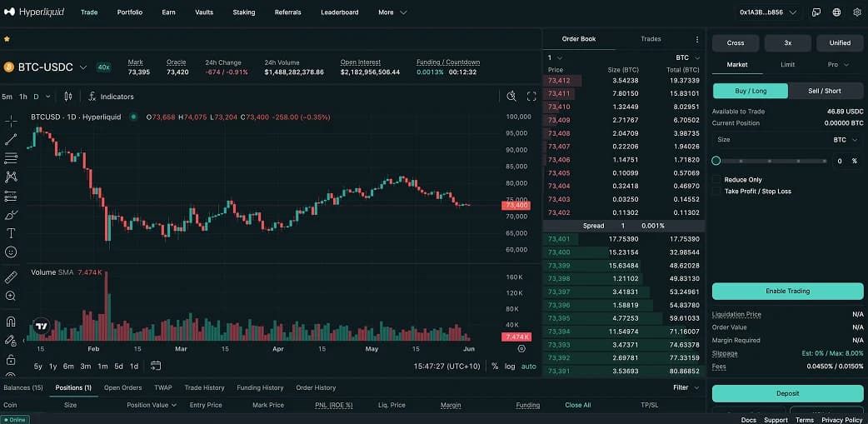
Task: Select the crosshair cursor tool
Action: (11, 122)
